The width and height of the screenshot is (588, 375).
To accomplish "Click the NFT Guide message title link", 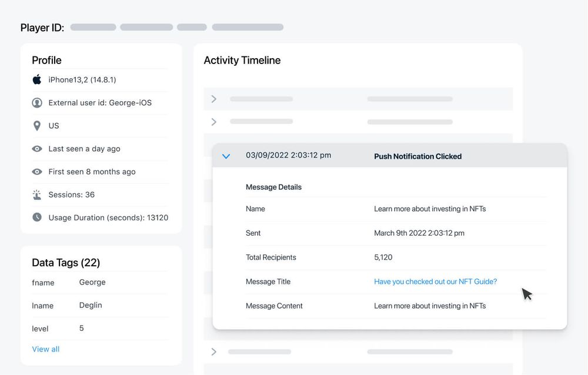I will [x=435, y=282].
